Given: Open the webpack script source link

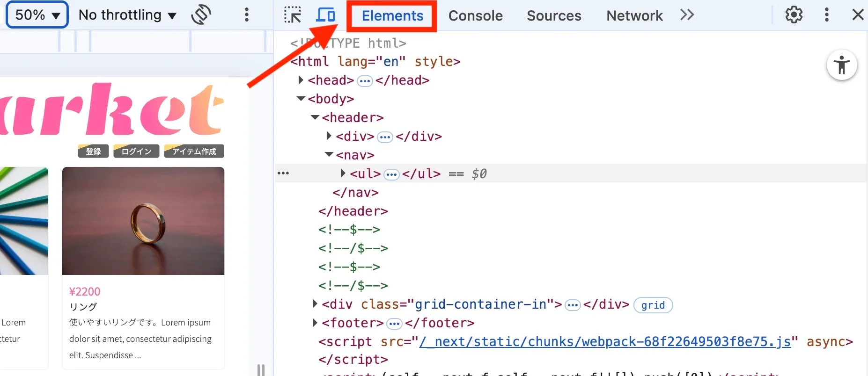Looking at the screenshot, I should 605,341.
